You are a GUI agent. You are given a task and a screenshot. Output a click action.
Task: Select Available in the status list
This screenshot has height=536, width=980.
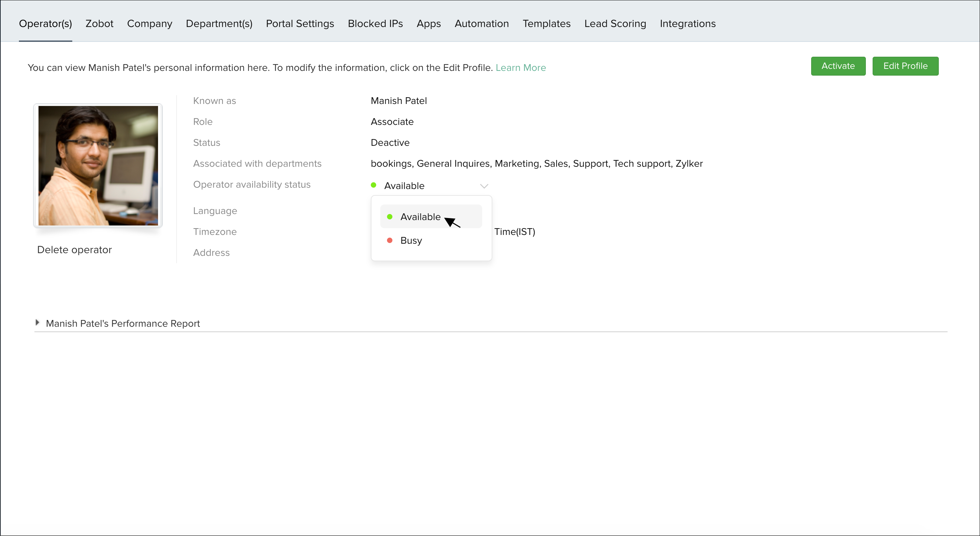point(431,217)
